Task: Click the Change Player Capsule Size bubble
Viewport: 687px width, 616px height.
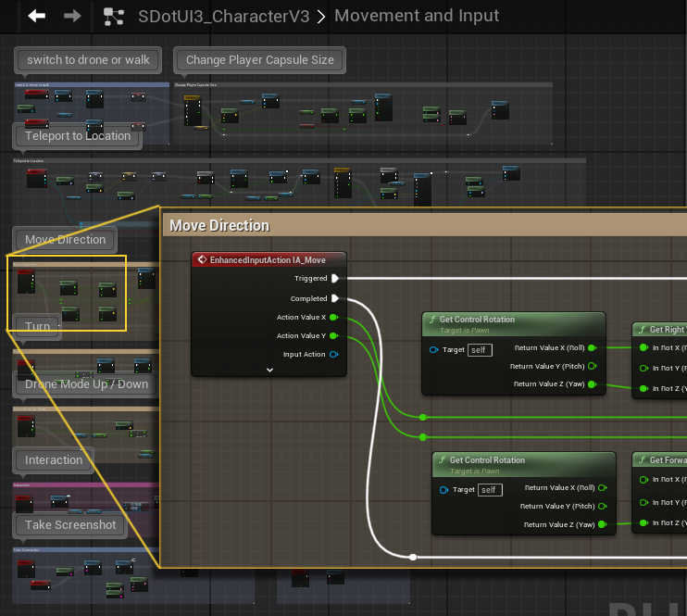Action: tap(259, 60)
